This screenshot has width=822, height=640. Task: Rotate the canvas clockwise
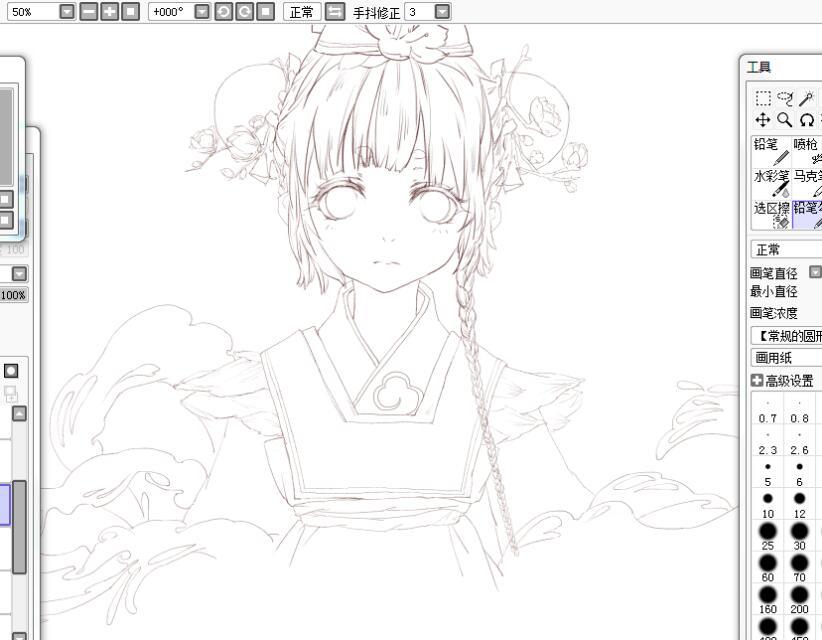[244, 12]
